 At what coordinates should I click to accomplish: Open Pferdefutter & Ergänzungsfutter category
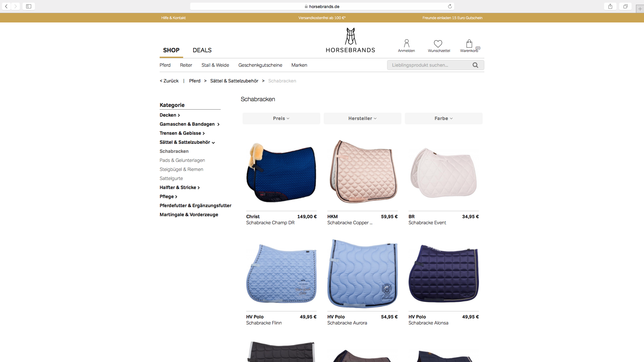[196, 205]
